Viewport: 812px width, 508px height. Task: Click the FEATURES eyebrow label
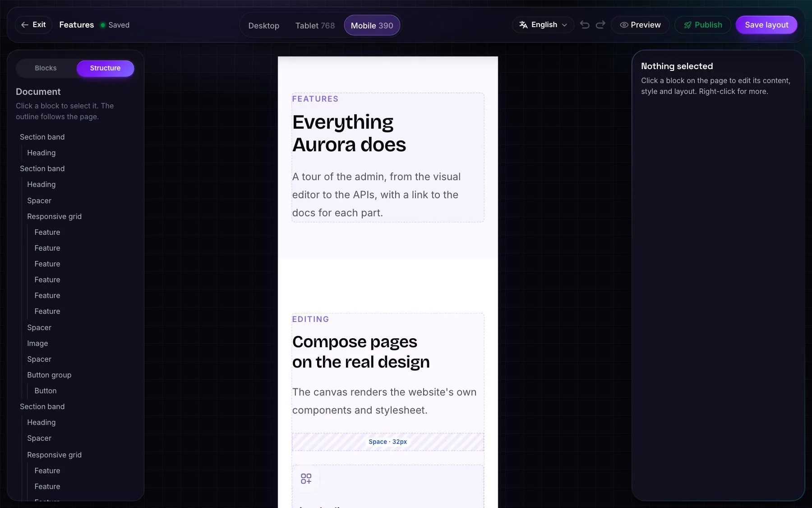pyautogui.click(x=315, y=99)
